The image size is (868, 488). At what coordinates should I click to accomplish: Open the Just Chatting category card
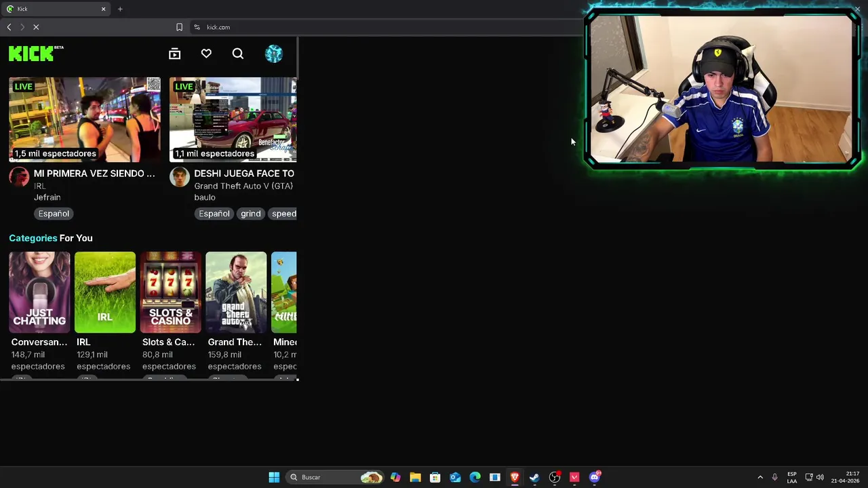click(39, 292)
